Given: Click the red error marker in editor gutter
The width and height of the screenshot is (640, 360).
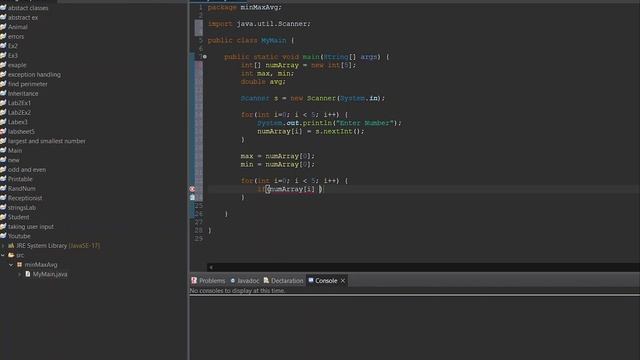Looking at the screenshot, I should click(192, 189).
